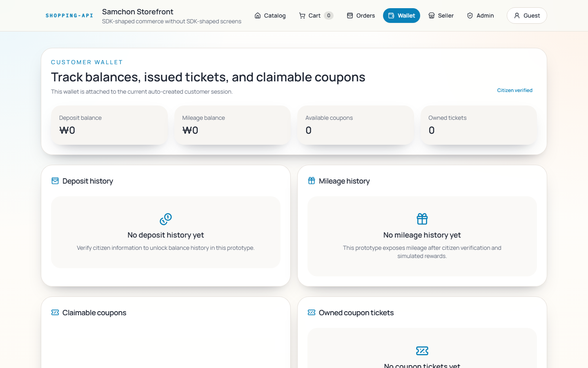The image size is (588, 368).
Task: Click the Catalog home icon
Action: point(258,16)
